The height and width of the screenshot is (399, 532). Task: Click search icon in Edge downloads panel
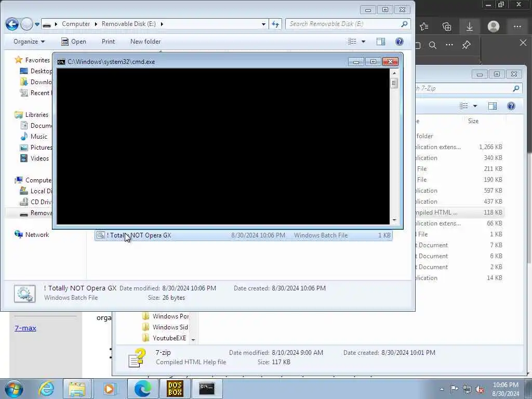[433, 45]
